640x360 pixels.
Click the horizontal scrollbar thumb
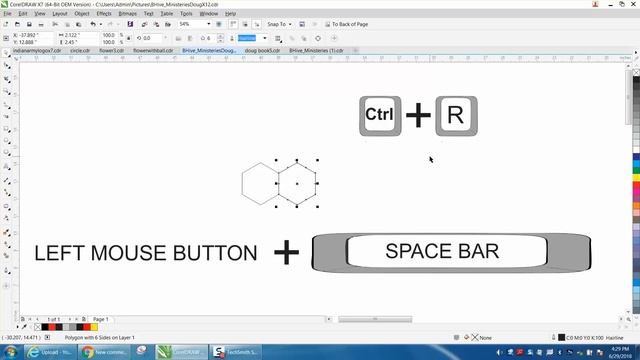pos(375,319)
